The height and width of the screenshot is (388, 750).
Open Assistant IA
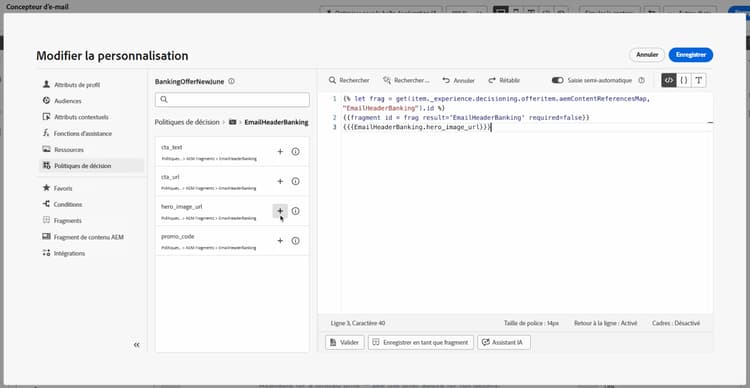pos(504,343)
